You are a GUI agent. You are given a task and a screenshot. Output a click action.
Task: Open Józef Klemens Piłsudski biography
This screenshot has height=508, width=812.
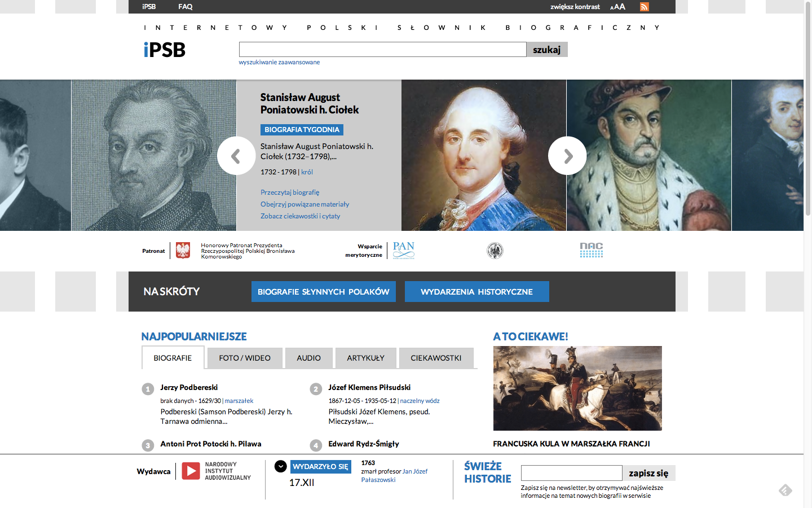click(369, 387)
